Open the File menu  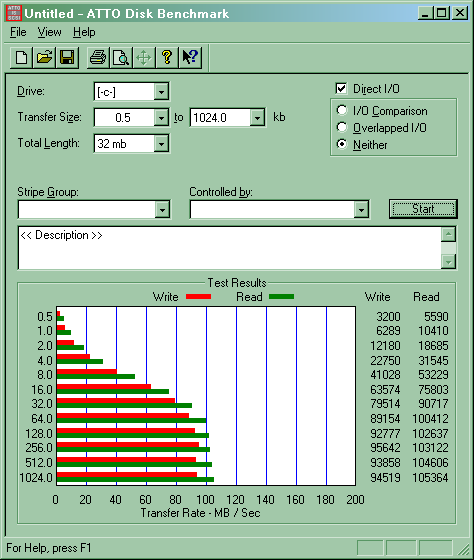pyautogui.click(x=18, y=32)
